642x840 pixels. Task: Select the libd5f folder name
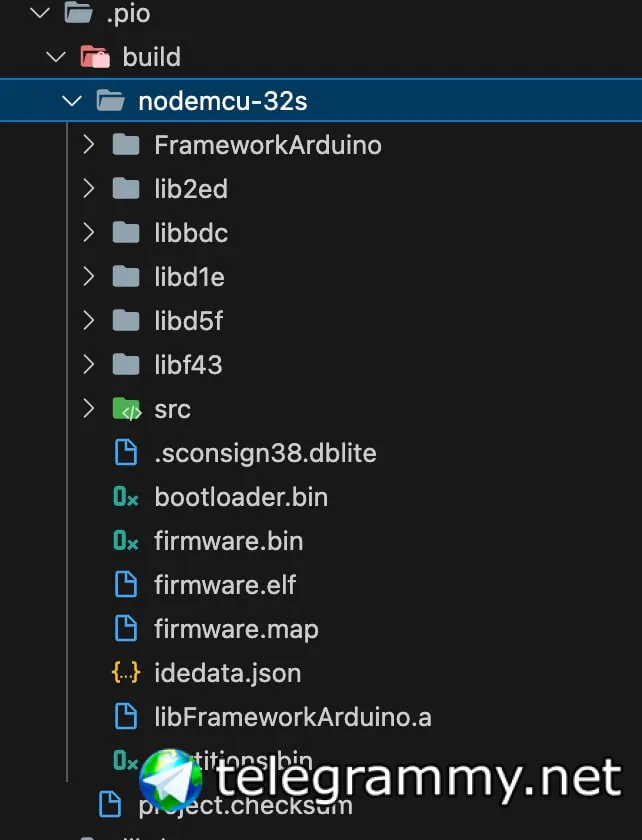[x=188, y=321]
